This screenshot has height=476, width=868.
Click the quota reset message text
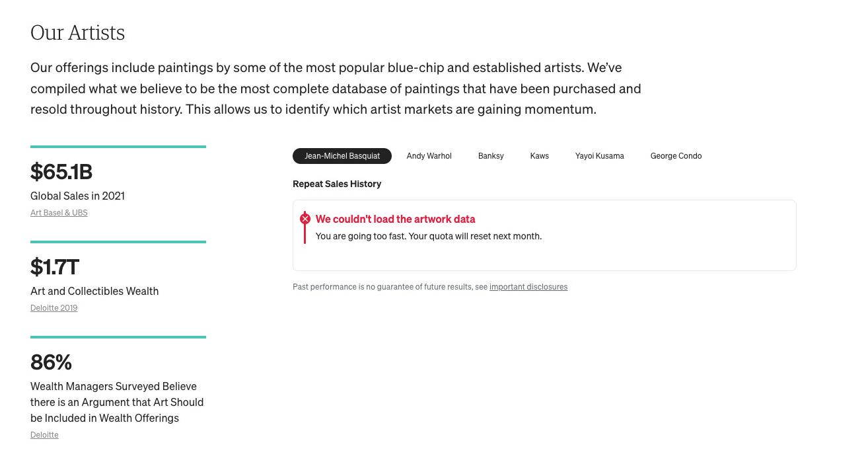coord(428,236)
